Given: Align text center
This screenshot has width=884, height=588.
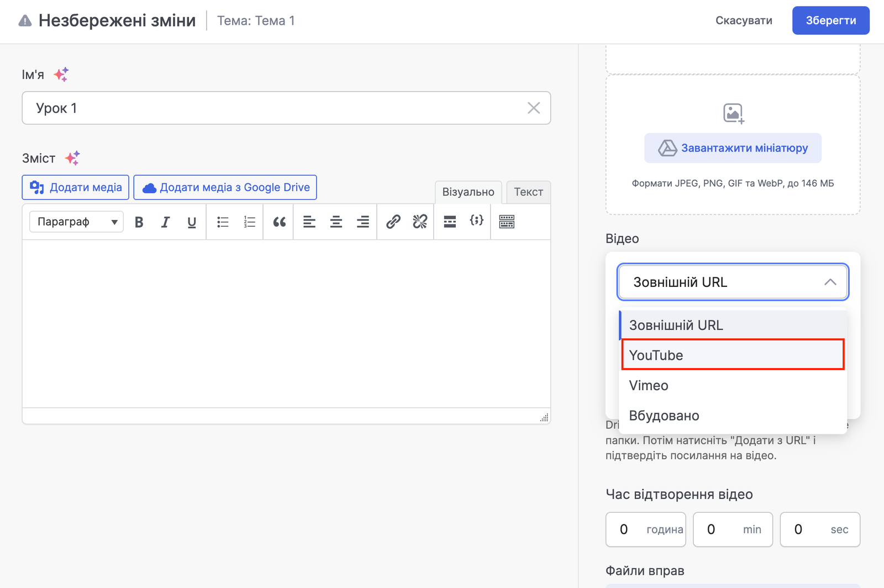Looking at the screenshot, I should click(x=336, y=222).
